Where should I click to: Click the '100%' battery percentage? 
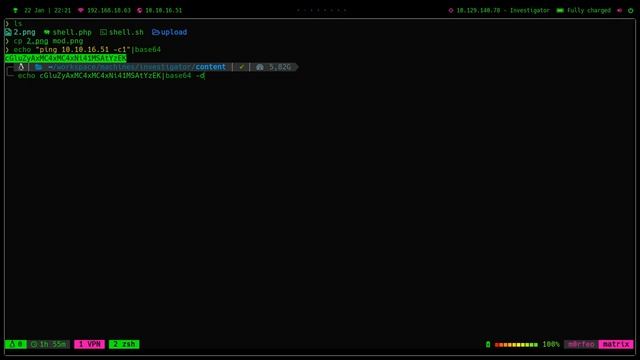(x=551, y=344)
